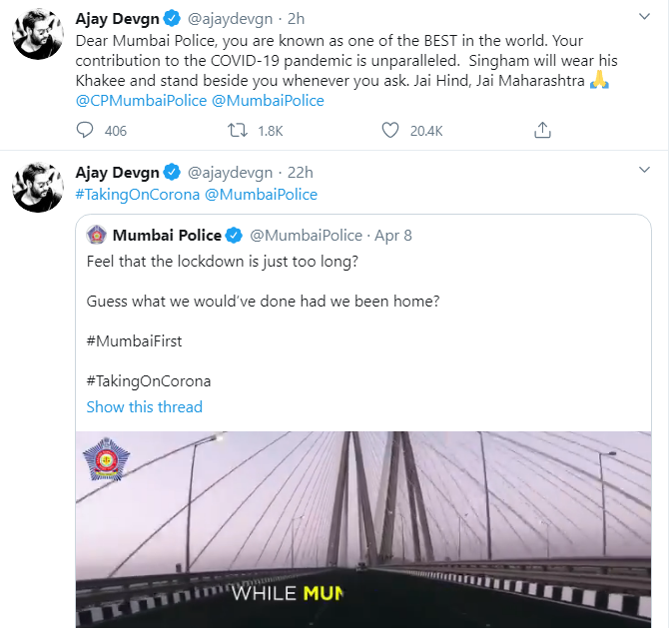This screenshot has height=641, width=672.
Task: Click Show this thread link
Action: coord(144,406)
